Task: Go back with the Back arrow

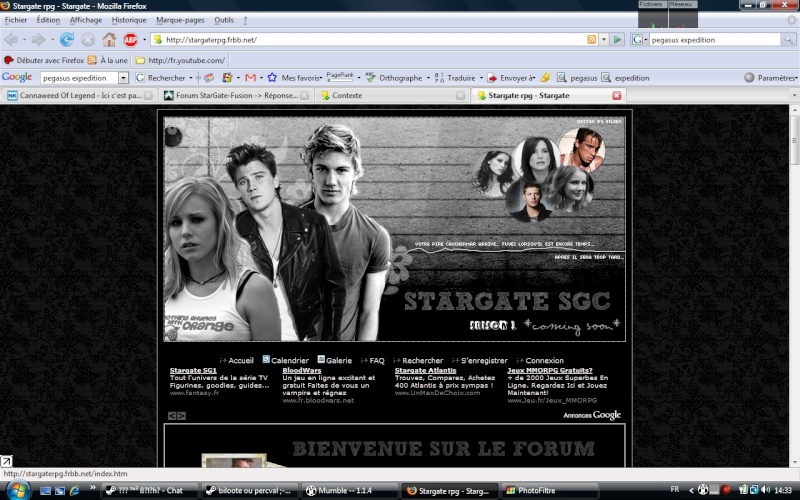Action: pyautogui.click(x=11, y=39)
